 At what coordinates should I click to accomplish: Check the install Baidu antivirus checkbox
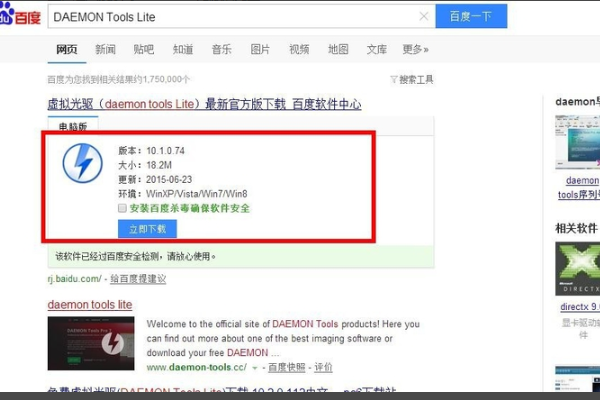(x=122, y=208)
